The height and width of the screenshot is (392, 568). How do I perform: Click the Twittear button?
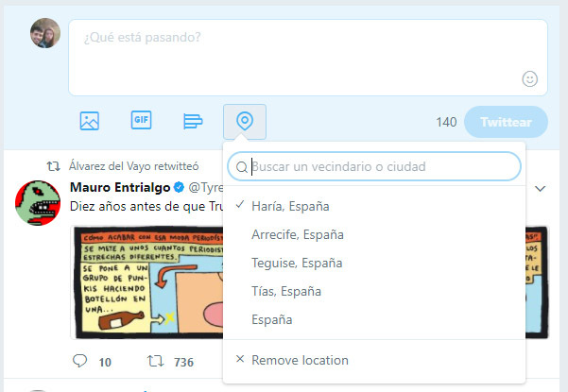click(506, 122)
